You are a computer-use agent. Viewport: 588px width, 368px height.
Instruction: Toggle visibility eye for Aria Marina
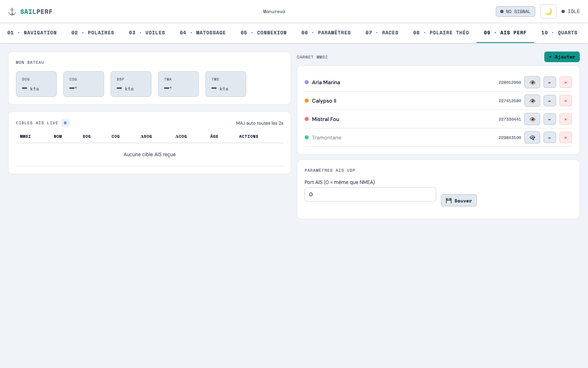pyautogui.click(x=532, y=82)
